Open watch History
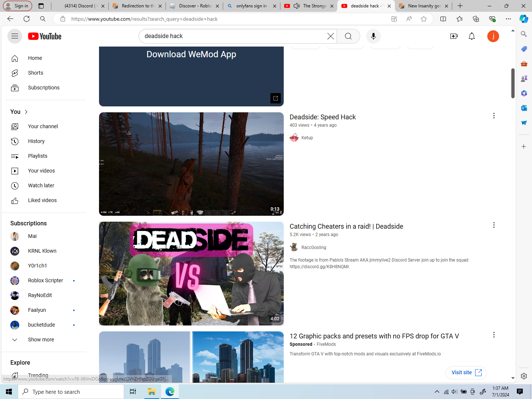Viewport: 532px width, 399px height. point(46,141)
